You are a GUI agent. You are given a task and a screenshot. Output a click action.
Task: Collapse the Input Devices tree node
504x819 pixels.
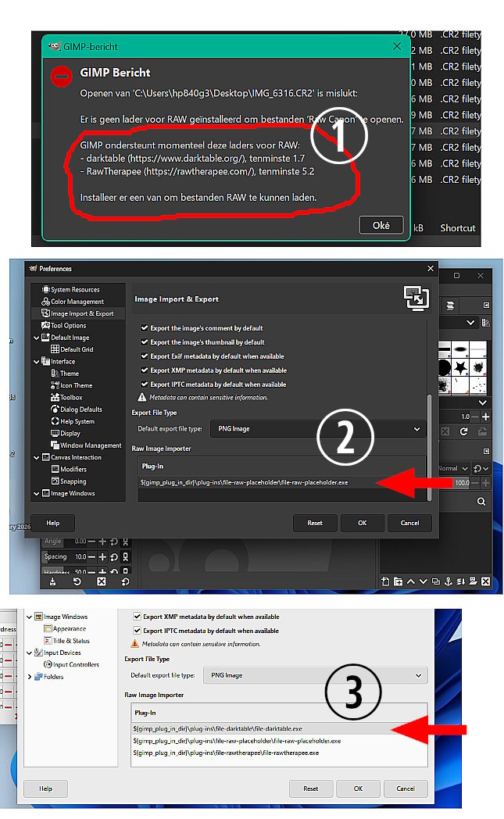click(x=29, y=653)
